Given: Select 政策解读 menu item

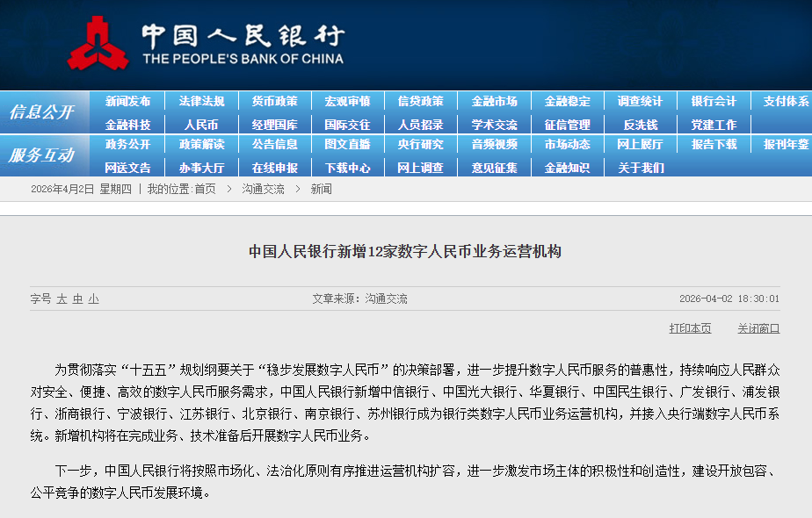Looking at the screenshot, I should [x=201, y=144].
